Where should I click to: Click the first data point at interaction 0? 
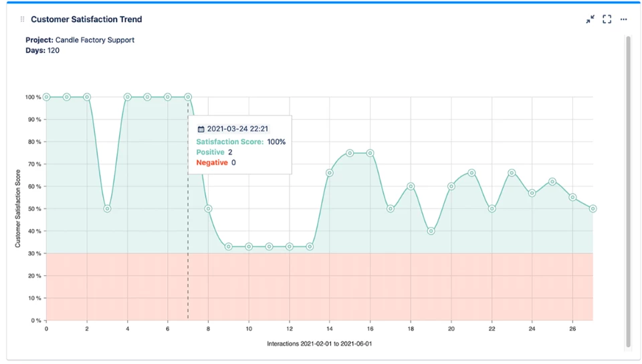pos(46,97)
